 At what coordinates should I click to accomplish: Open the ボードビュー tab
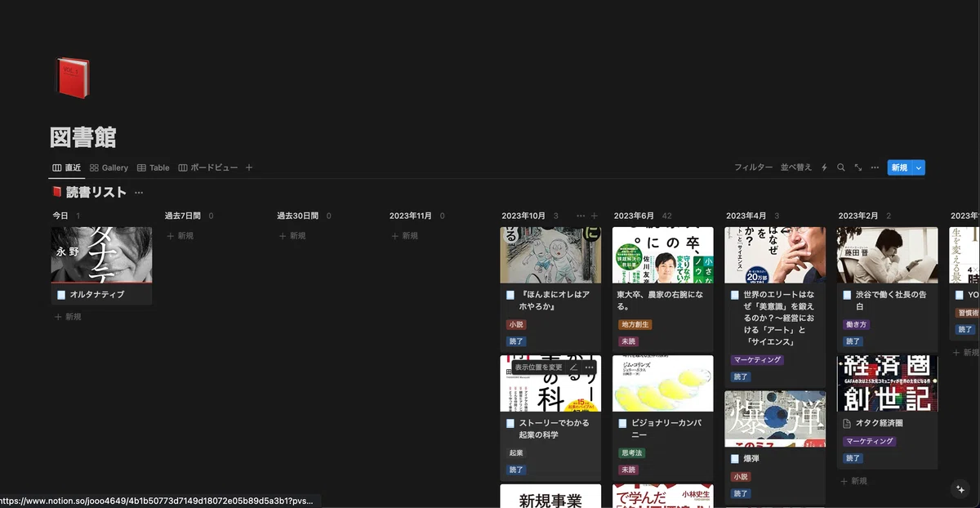208,167
